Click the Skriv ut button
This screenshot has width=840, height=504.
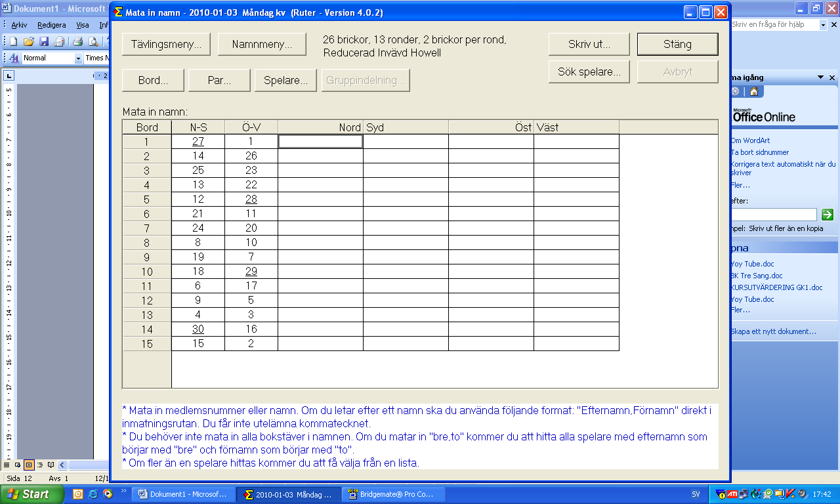pos(589,44)
